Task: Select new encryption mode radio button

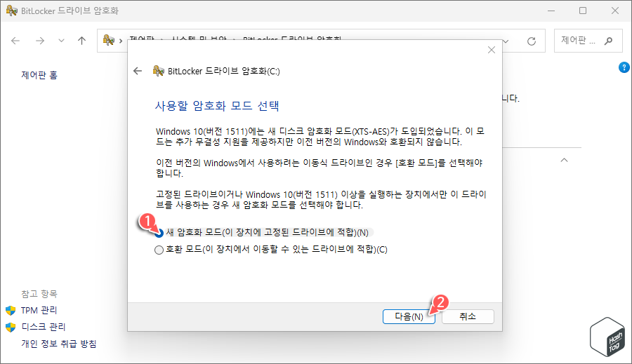Action: 159,233
